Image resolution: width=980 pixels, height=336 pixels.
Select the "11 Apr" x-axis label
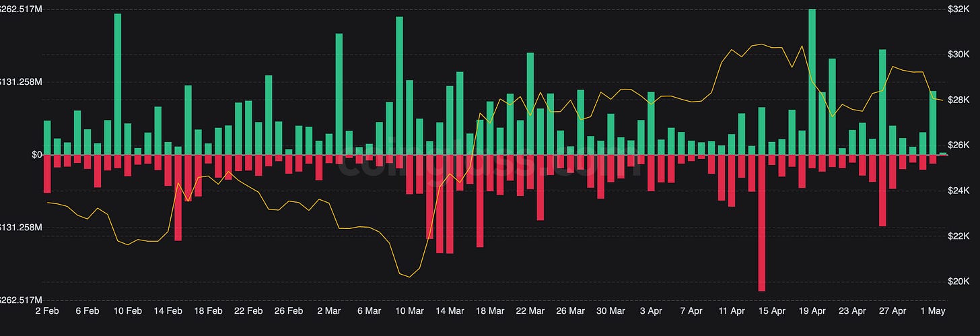pos(732,311)
